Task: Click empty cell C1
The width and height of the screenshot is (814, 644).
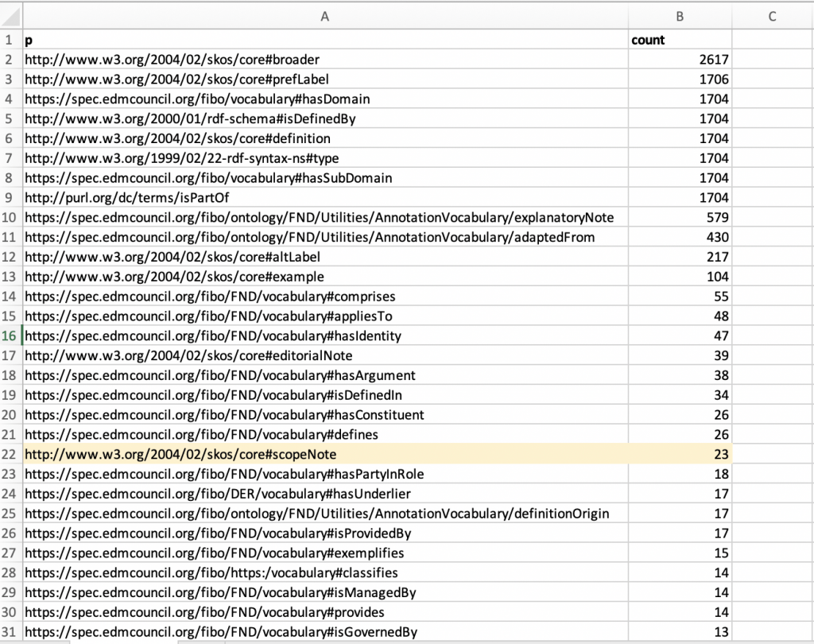Action: pos(773,40)
